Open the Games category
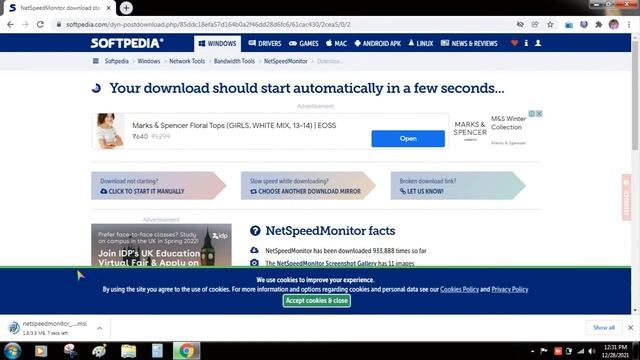Viewport: 640px width, 360px height. click(x=304, y=43)
